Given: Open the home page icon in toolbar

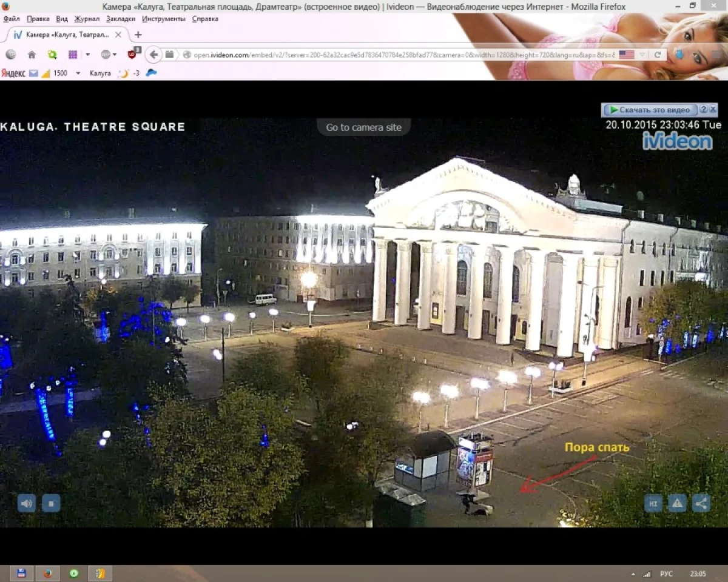Looking at the screenshot, I should [x=32, y=55].
